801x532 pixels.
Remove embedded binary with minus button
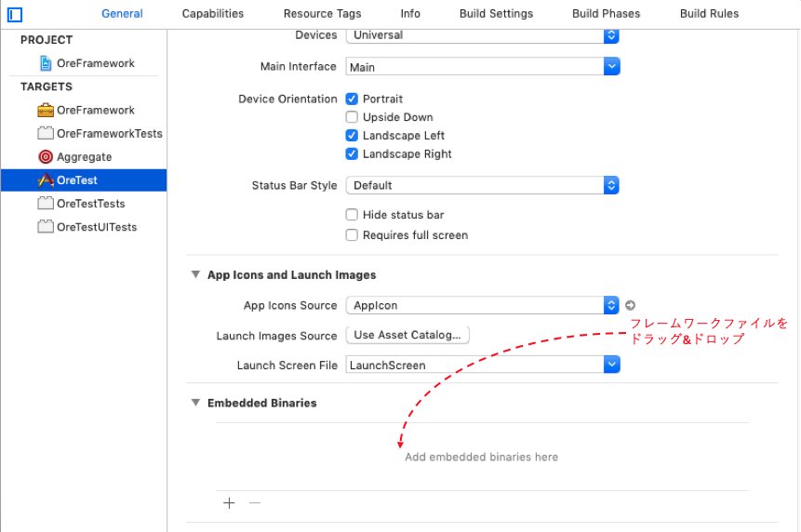[x=255, y=503]
